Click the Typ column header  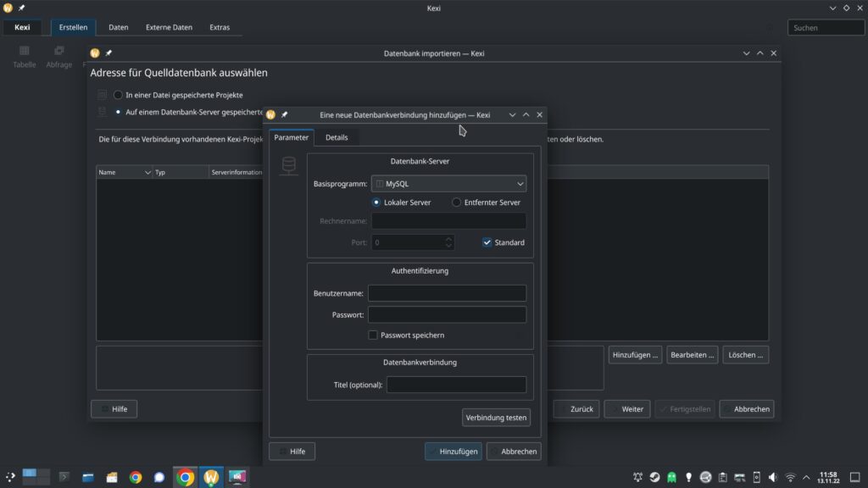coord(181,173)
